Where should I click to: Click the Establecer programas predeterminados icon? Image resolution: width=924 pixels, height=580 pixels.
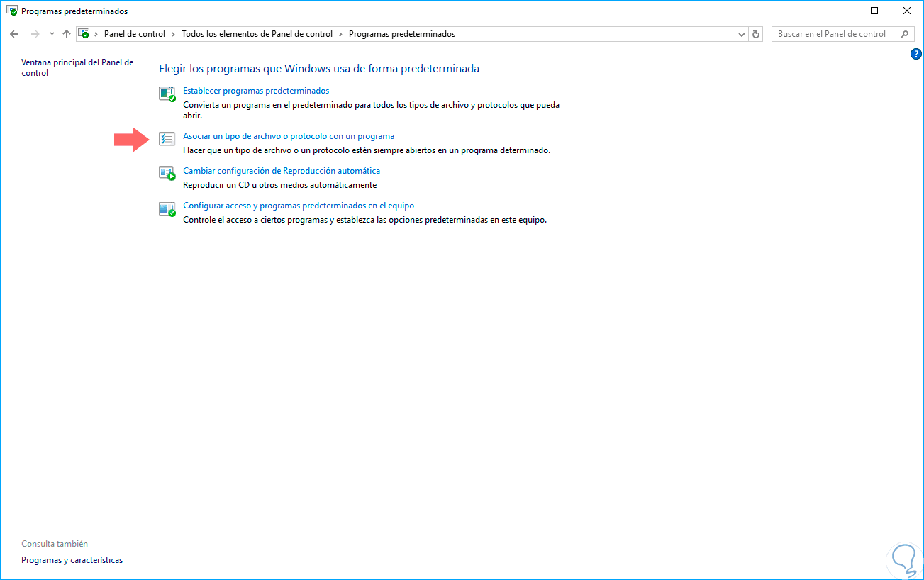click(x=167, y=94)
